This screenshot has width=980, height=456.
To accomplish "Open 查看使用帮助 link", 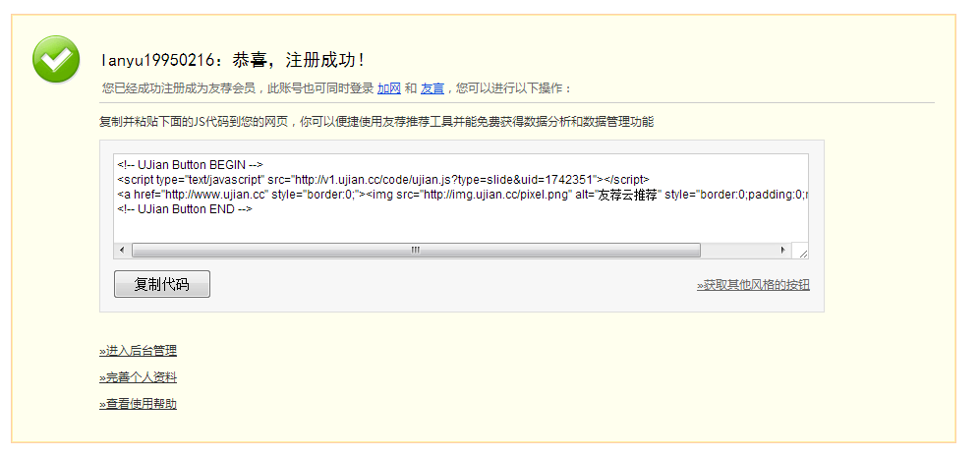I will click(x=139, y=404).
